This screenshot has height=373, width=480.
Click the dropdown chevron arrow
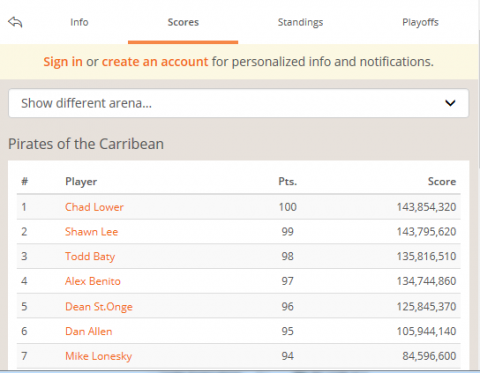coord(450,103)
